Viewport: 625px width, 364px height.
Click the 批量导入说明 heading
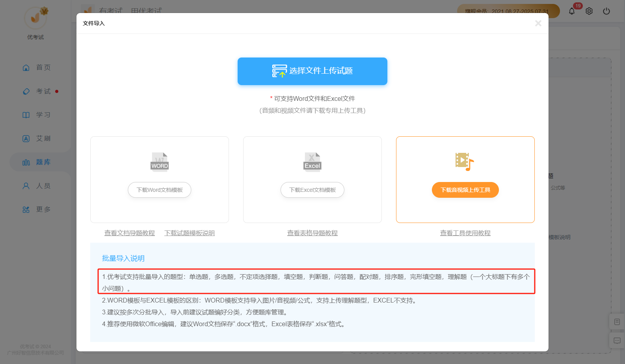[x=123, y=258]
